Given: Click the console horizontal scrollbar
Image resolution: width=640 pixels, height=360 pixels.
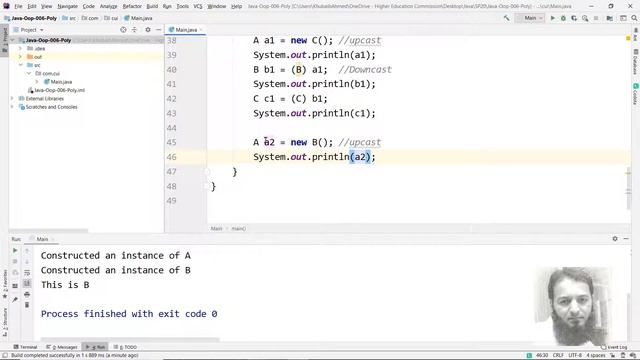Looking at the screenshot, I should 130,339.
